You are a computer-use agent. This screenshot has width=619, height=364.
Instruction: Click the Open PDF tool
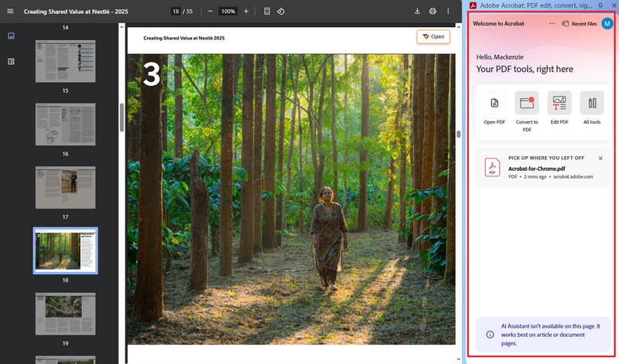point(494,108)
